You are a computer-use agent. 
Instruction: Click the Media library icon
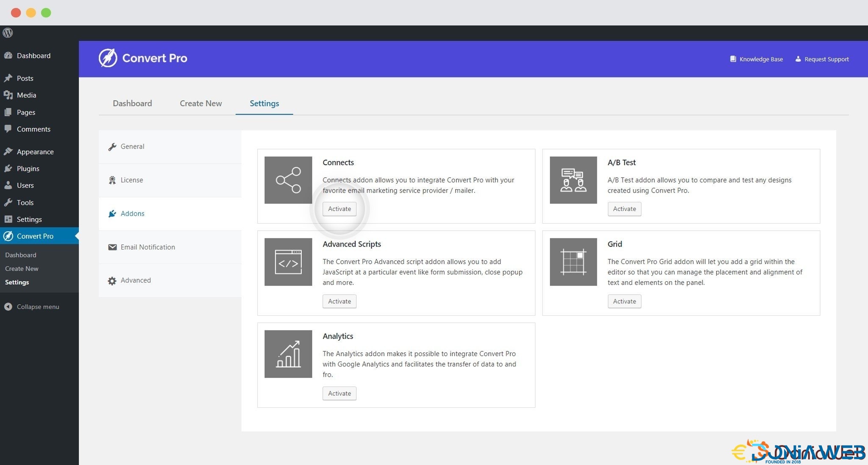click(x=8, y=95)
